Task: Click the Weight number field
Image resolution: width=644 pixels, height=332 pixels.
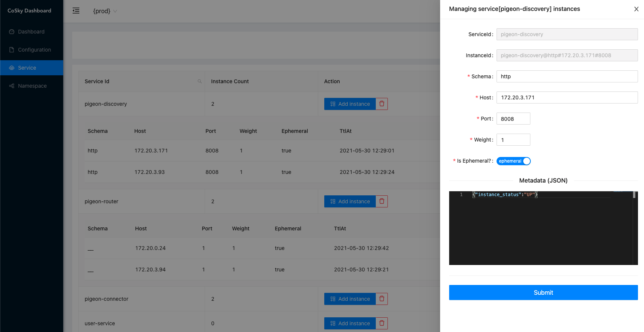Action: (513, 140)
